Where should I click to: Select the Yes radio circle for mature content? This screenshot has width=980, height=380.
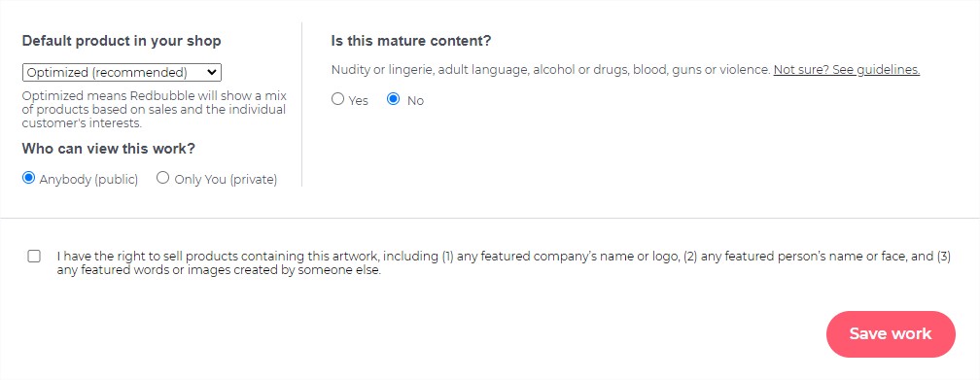[x=338, y=99]
